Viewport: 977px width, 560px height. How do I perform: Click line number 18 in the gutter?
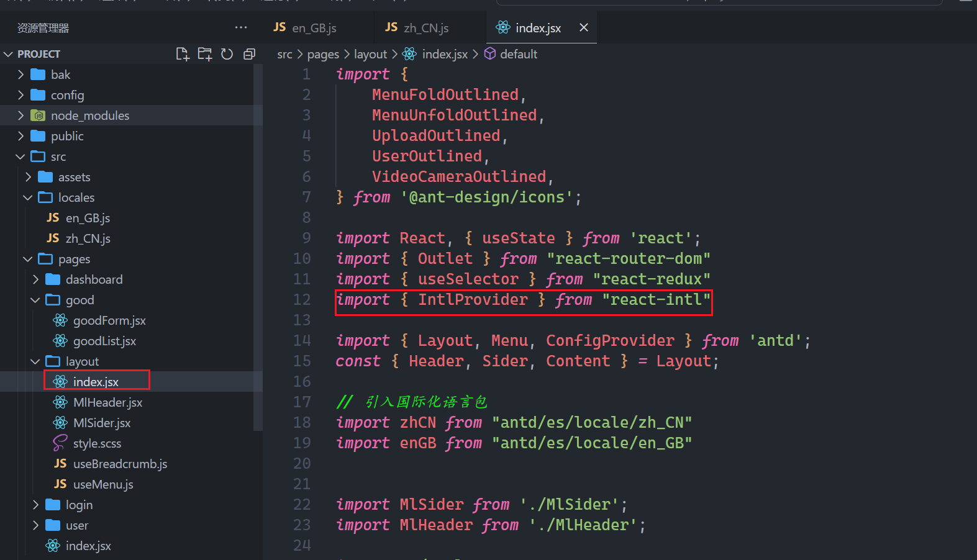pos(302,423)
